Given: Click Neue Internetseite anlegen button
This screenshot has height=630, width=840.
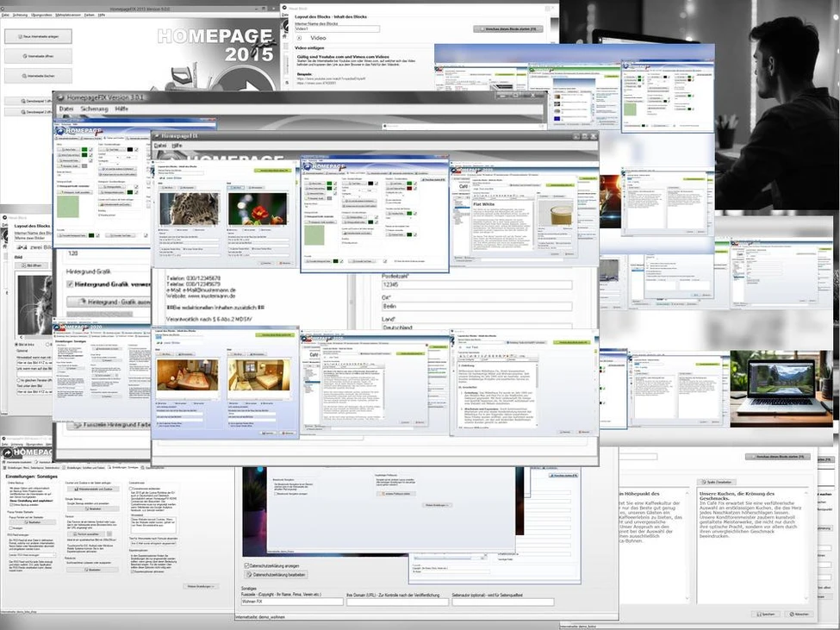Looking at the screenshot, I should [38, 36].
